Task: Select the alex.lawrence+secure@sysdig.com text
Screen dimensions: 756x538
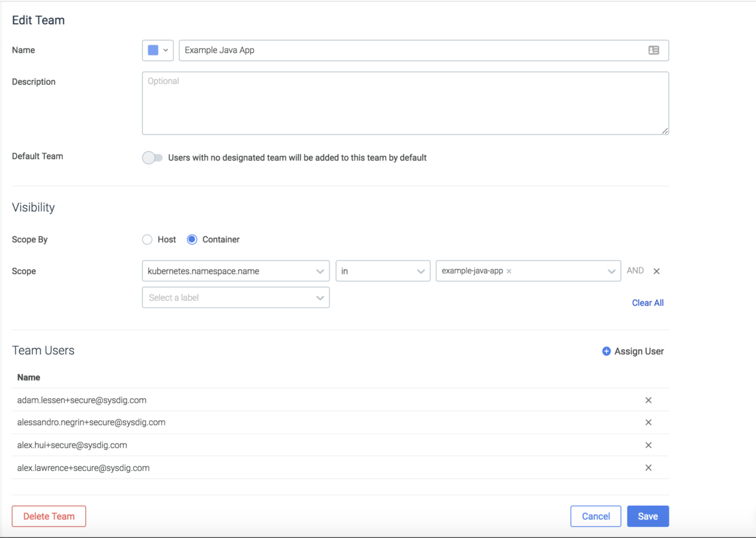Action: (x=83, y=468)
